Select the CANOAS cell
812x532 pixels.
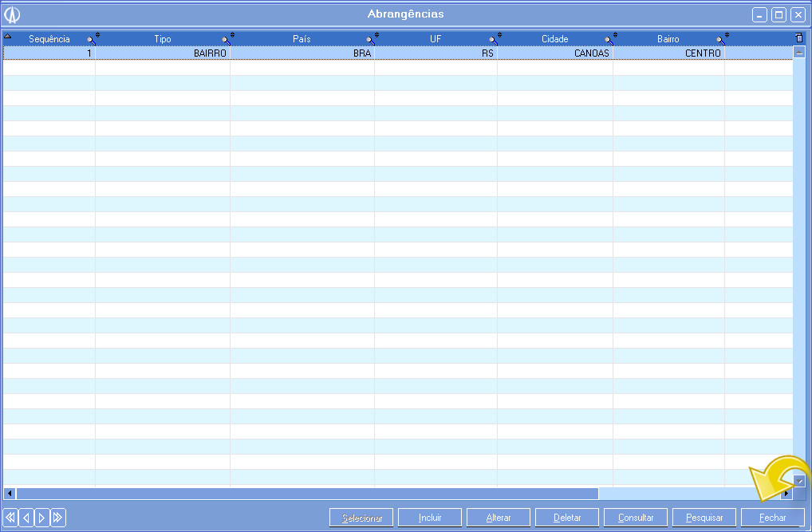point(554,53)
